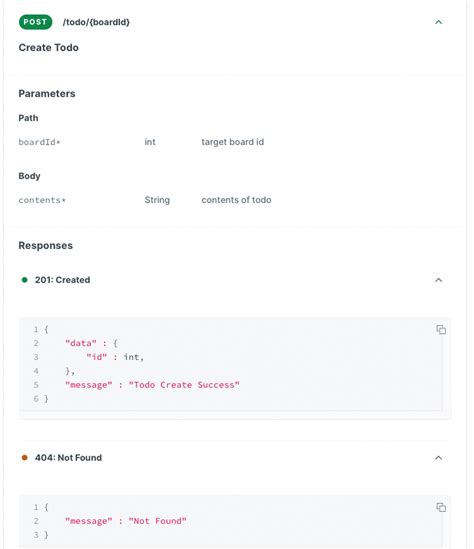Click the "Todo Create Success" message string
This screenshot has height=549, width=474.
pyautogui.click(x=184, y=385)
